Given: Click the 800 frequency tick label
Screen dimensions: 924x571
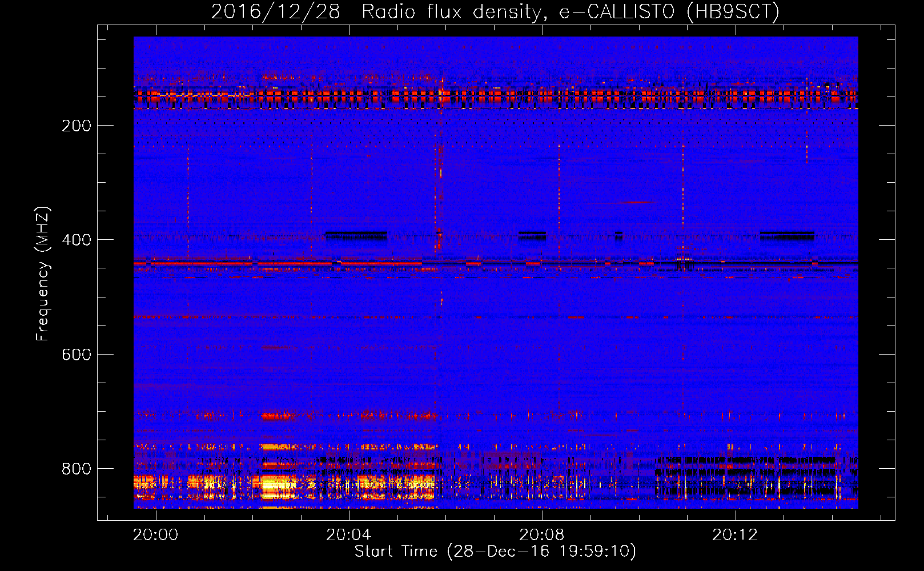Looking at the screenshot, I should [x=77, y=469].
